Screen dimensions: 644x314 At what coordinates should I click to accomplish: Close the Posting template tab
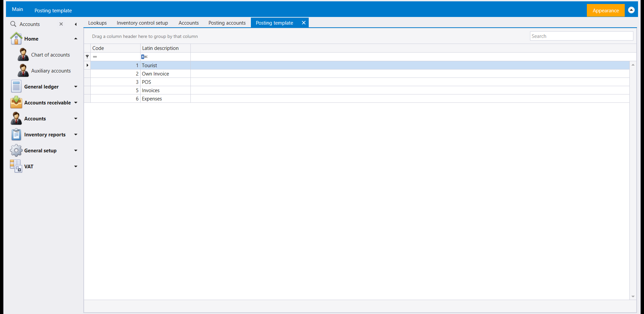pyautogui.click(x=304, y=23)
